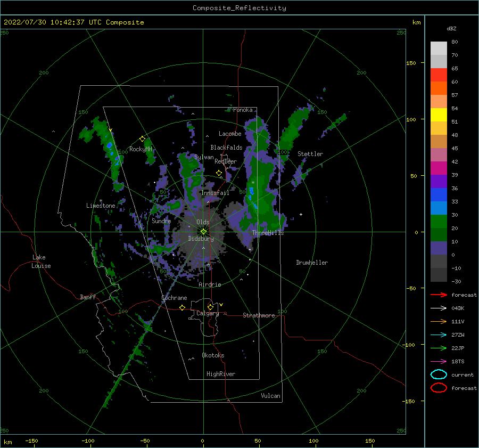Click the red forecast ellipse in legend

point(439,388)
